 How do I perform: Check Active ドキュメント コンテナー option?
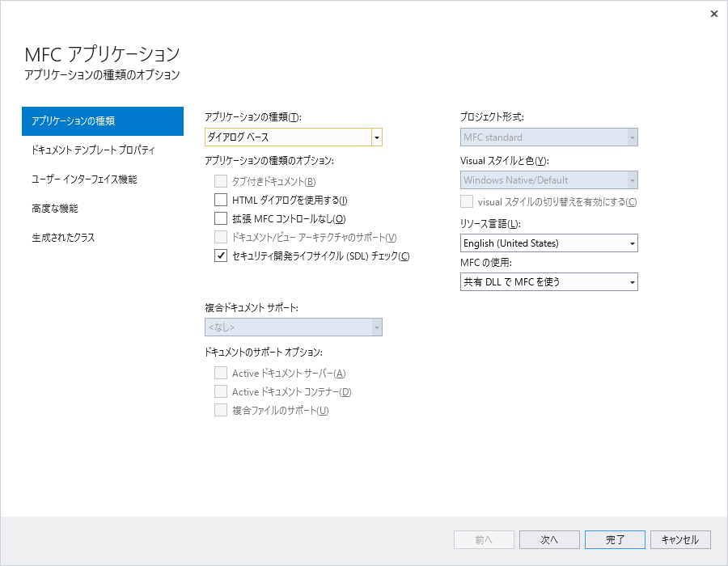[x=221, y=391]
